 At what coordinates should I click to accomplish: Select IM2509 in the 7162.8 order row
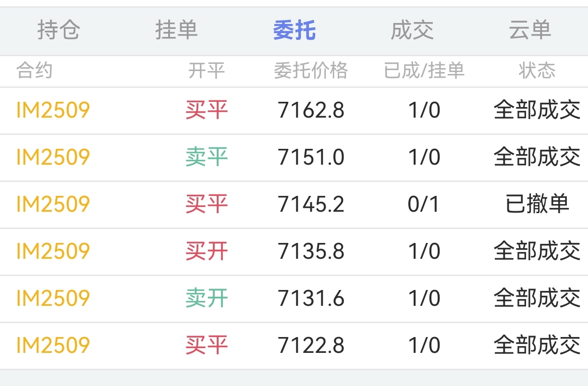point(53,110)
